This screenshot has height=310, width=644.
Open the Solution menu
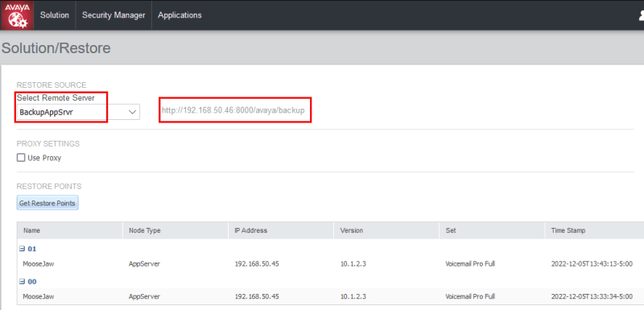55,15
